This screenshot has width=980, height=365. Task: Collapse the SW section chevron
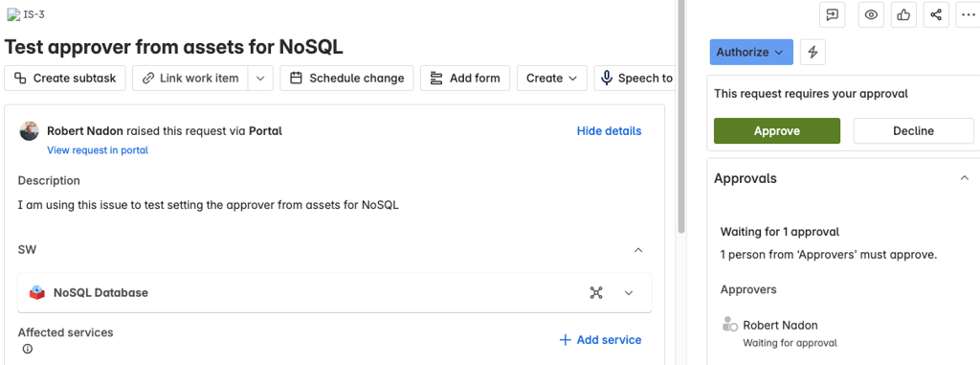[638, 250]
